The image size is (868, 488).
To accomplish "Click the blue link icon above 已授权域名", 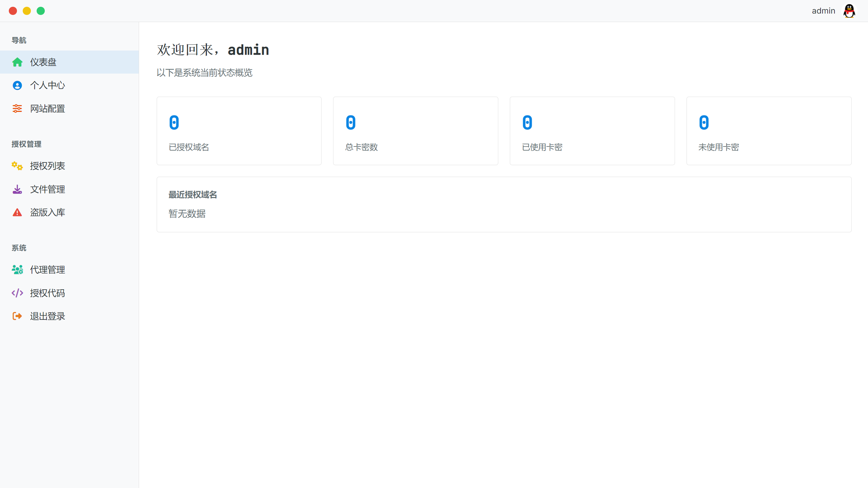I will click(x=174, y=122).
